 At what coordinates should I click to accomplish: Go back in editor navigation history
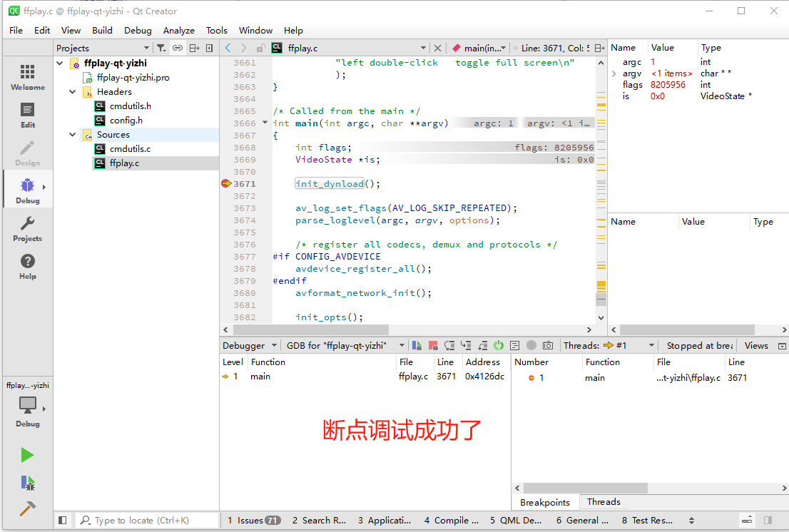tap(228, 48)
